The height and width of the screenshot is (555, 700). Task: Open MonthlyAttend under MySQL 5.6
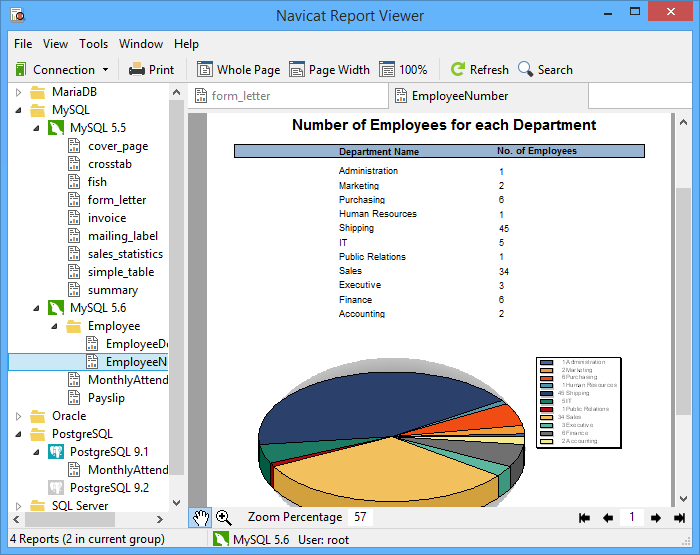(128, 380)
